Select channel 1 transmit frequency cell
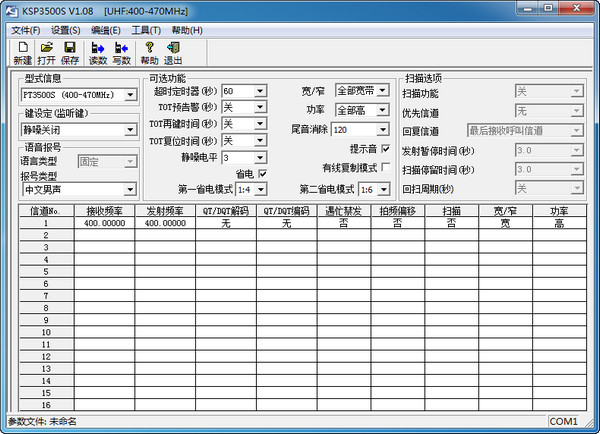Viewport: 600px width, 434px height. [x=165, y=223]
